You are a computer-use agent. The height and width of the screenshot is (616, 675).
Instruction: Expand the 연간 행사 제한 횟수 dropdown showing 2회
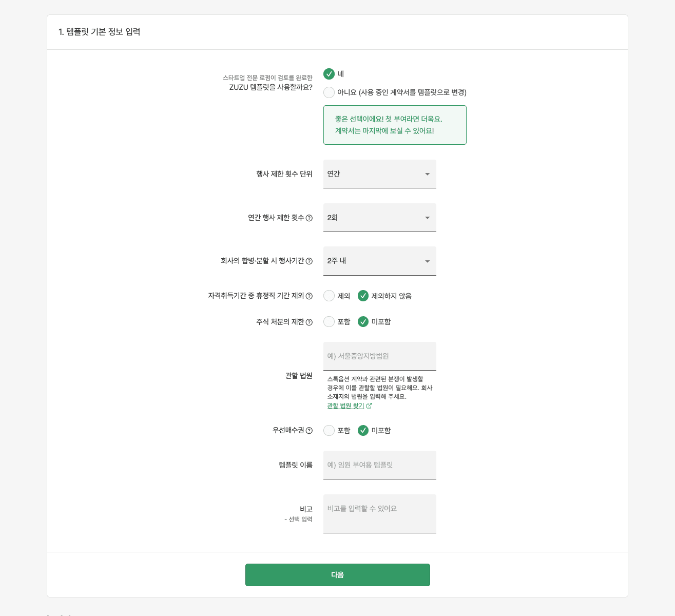[379, 218]
